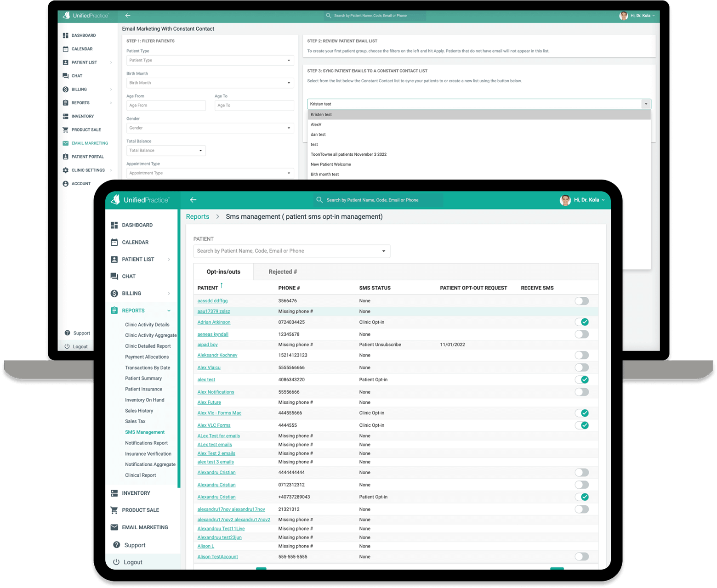Image resolution: width=717 pixels, height=588 pixels.
Task: Click the Product Sale cart icon
Action: (x=114, y=510)
